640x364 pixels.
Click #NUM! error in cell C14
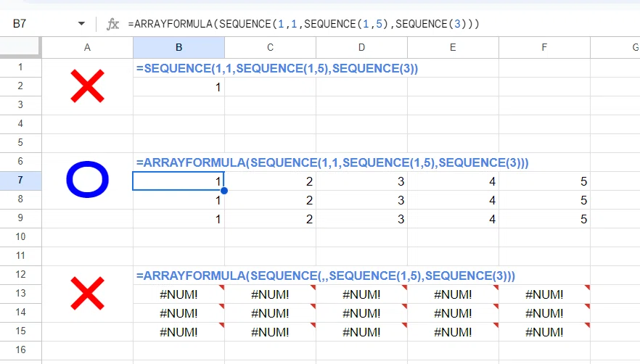(270, 313)
